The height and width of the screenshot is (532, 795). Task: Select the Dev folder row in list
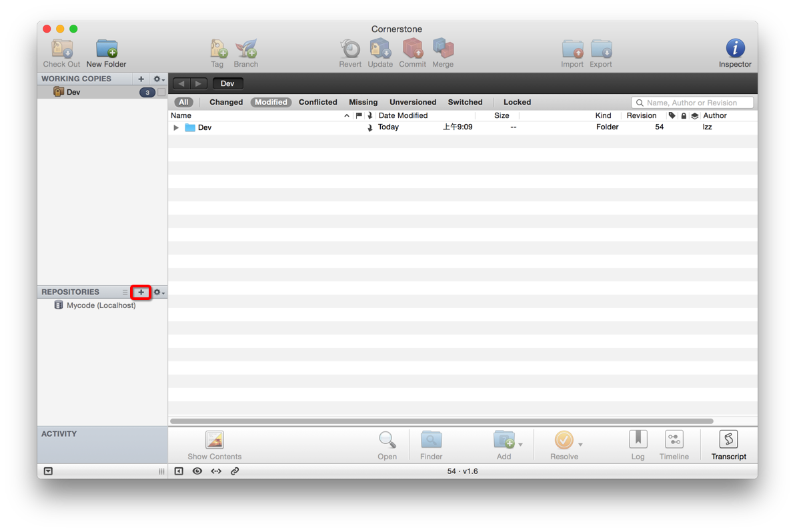463,128
